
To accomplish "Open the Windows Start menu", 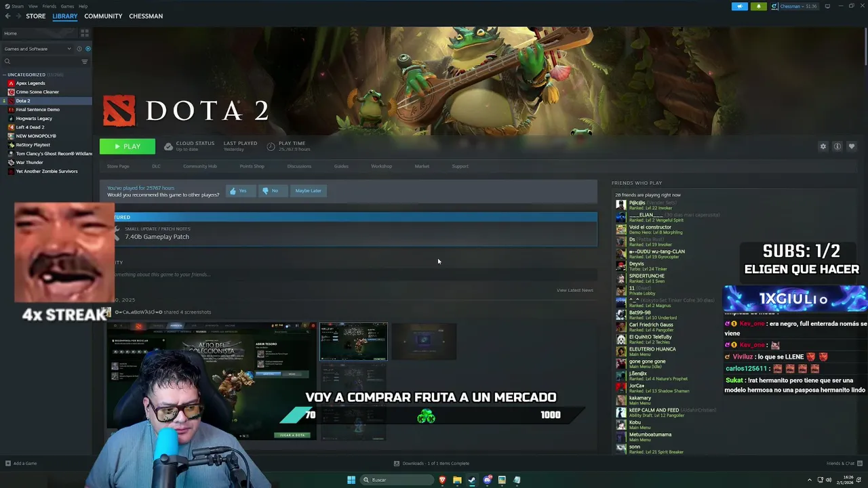I will (x=351, y=480).
